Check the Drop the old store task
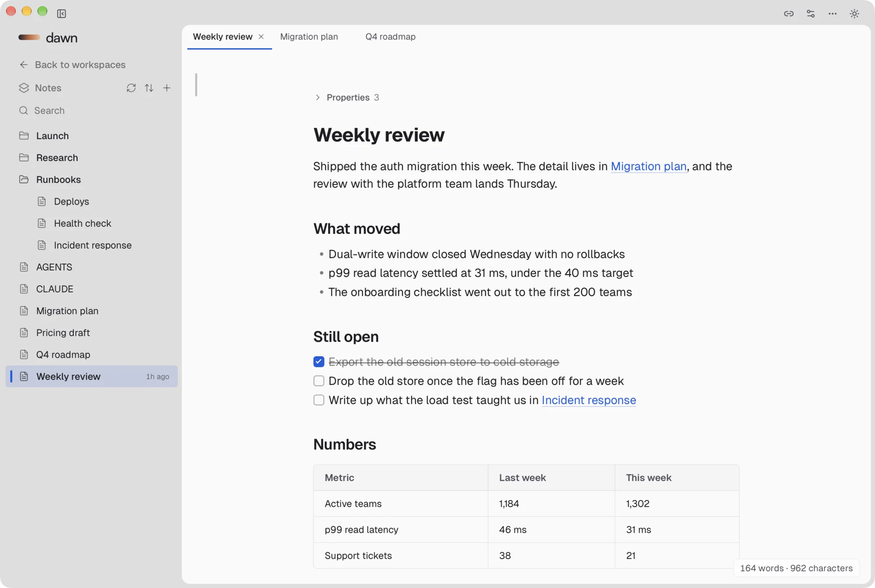Screen dimensions: 875x588 coord(318,381)
